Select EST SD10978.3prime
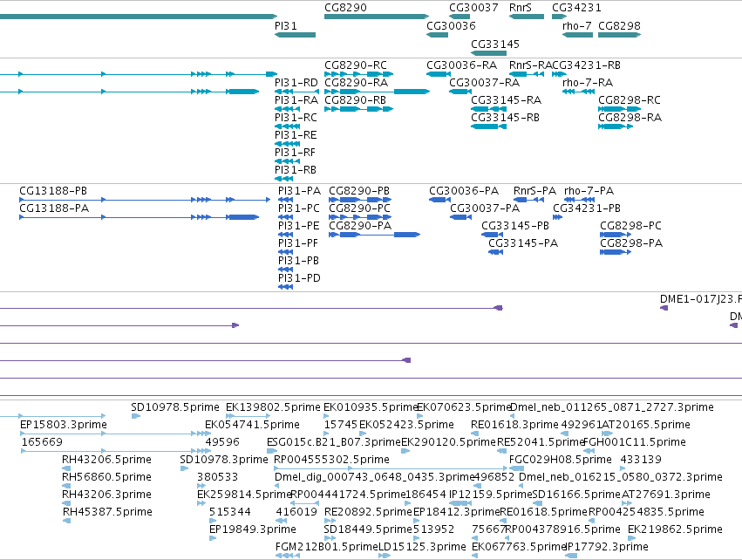The height and width of the screenshot is (560, 742). click(x=184, y=468)
